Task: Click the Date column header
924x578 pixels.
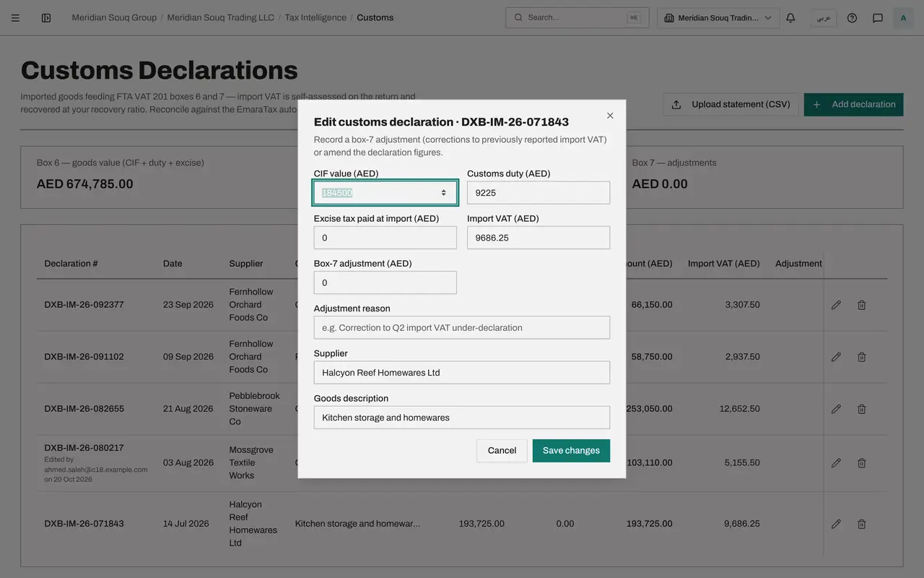Action: pos(173,264)
